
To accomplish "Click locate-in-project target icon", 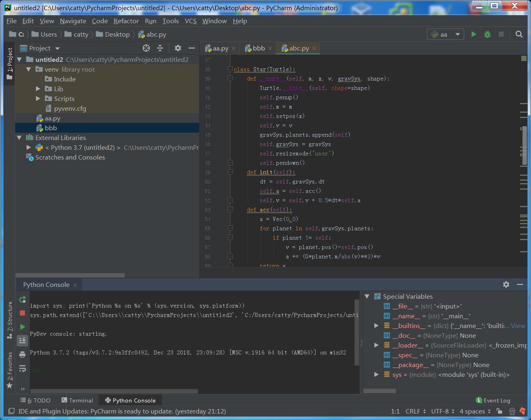I will coord(146,48).
